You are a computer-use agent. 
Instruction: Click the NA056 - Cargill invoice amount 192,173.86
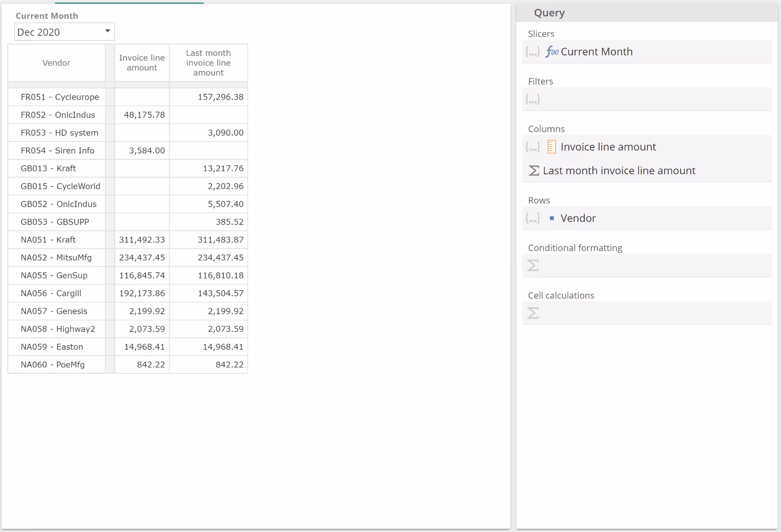pos(142,294)
